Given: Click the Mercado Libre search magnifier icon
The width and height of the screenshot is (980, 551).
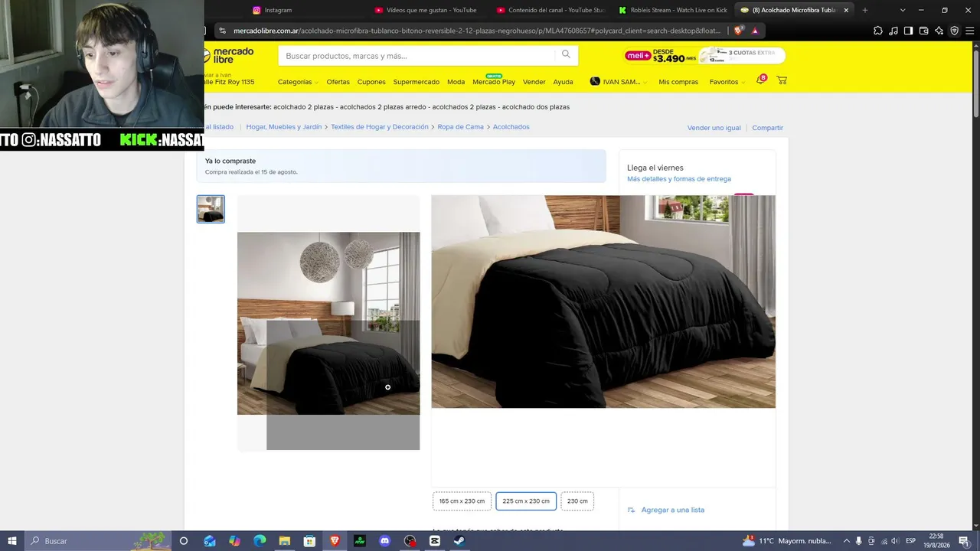Looking at the screenshot, I should tap(566, 54).
